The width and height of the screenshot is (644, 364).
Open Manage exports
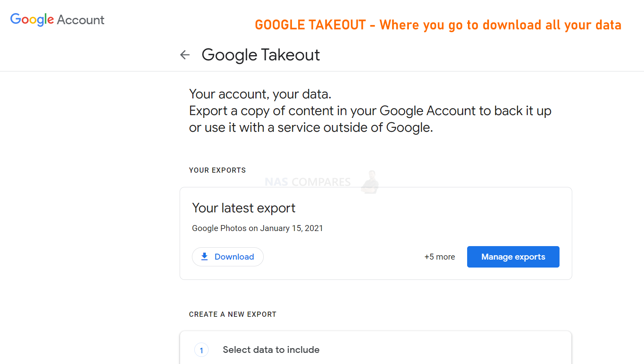tap(513, 257)
